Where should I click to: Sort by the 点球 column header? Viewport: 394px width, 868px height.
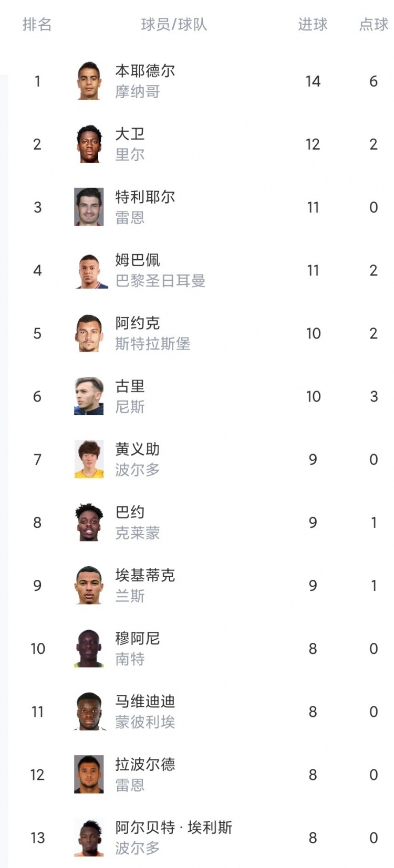click(374, 24)
